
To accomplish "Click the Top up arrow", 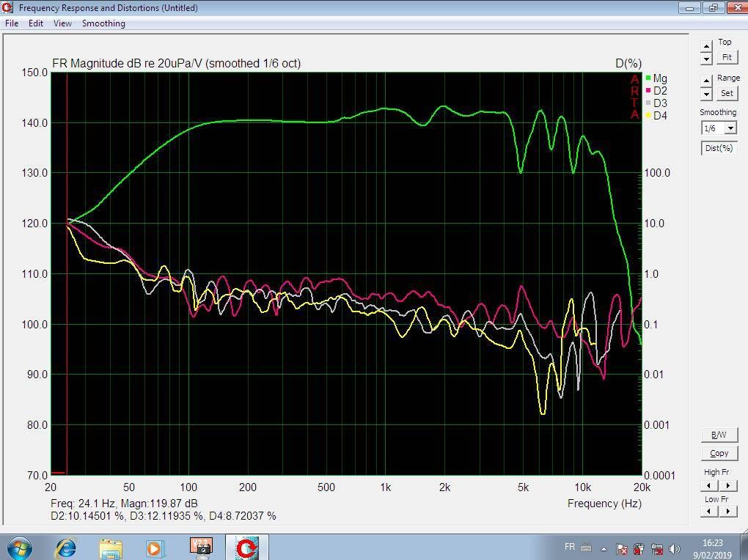I will pyautogui.click(x=706, y=46).
